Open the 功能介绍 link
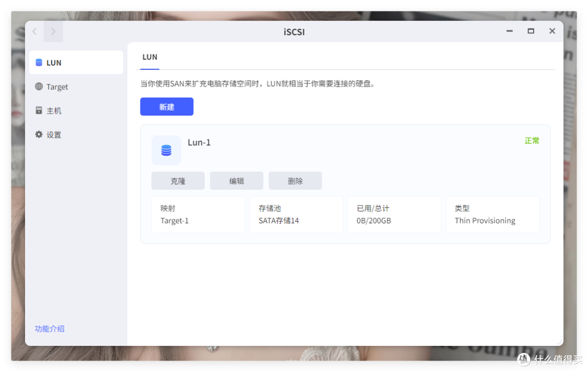This screenshot has width=588, height=372. tap(50, 328)
